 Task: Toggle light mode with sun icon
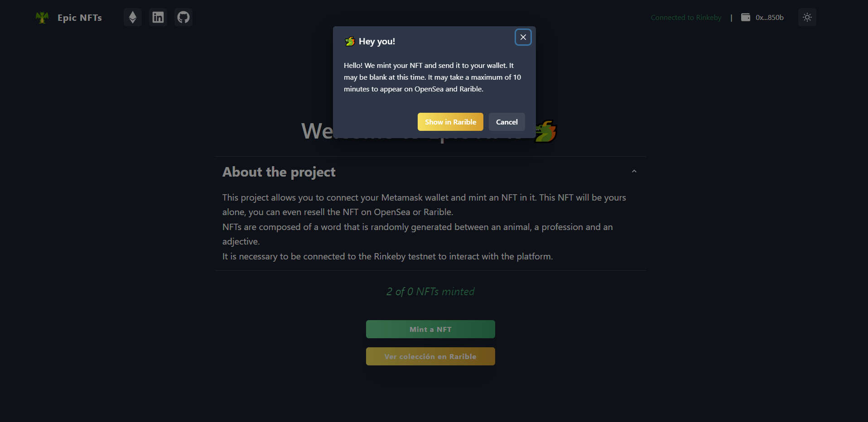pos(807,17)
